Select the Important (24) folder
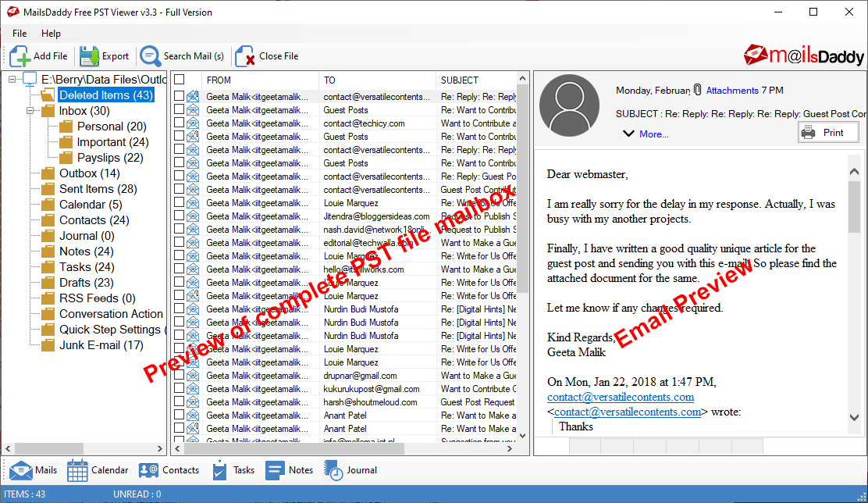The height and width of the screenshot is (503, 868). 113,142
